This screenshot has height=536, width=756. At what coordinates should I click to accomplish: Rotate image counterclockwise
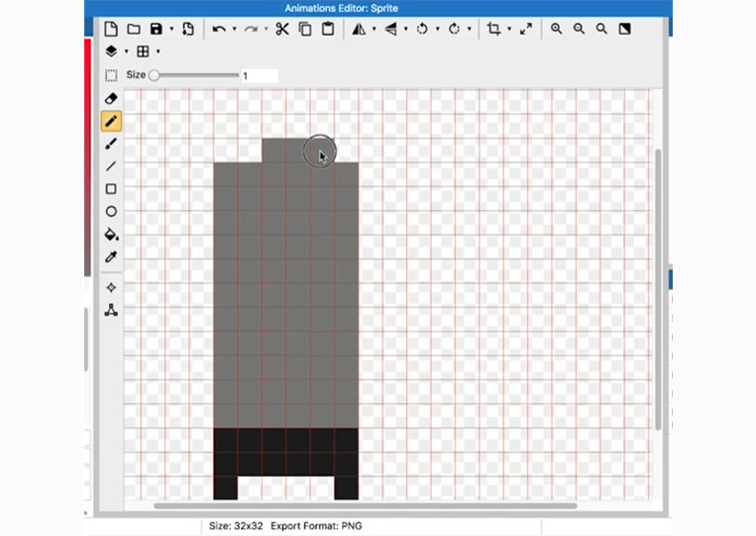coord(422,29)
